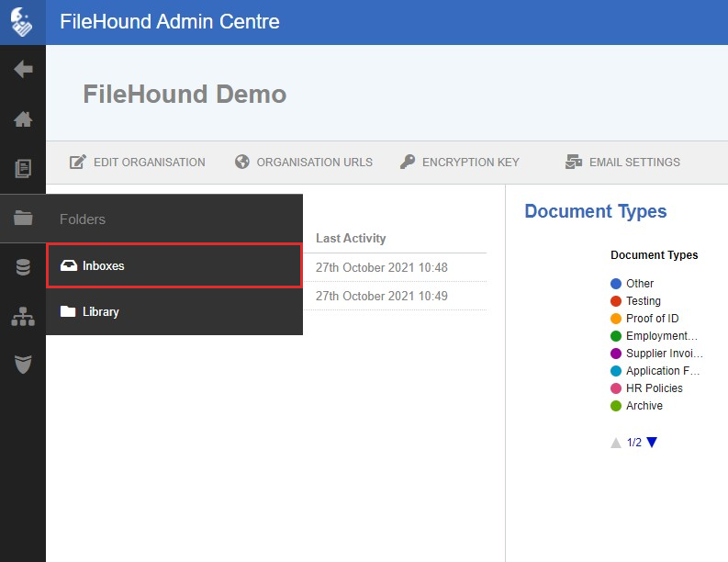Viewport: 728px width, 562px height.
Task: Click the Encryption Key icon
Action: (x=408, y=162)
